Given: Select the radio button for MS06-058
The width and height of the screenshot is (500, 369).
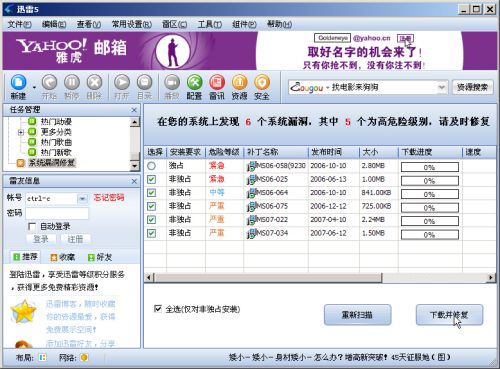Looking at the screenshot, I should 152,166.
